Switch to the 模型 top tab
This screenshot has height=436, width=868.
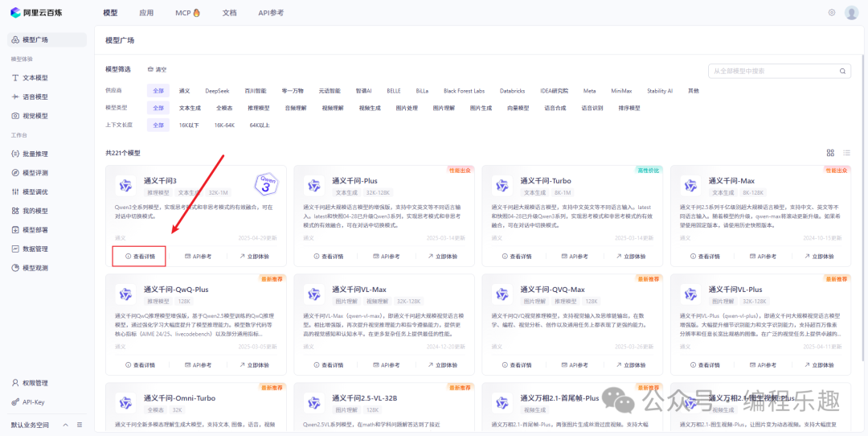click(x=110, y=13)
